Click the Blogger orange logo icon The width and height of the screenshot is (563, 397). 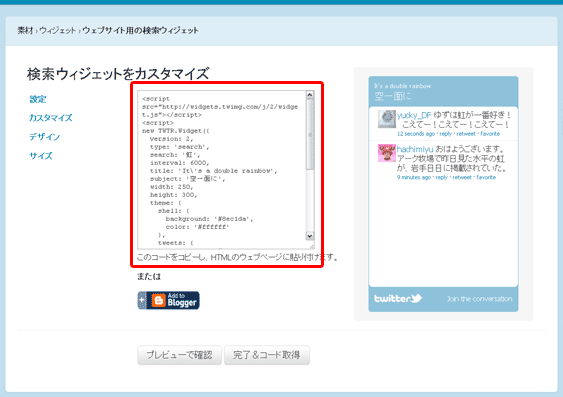click(x=158, y=300)
